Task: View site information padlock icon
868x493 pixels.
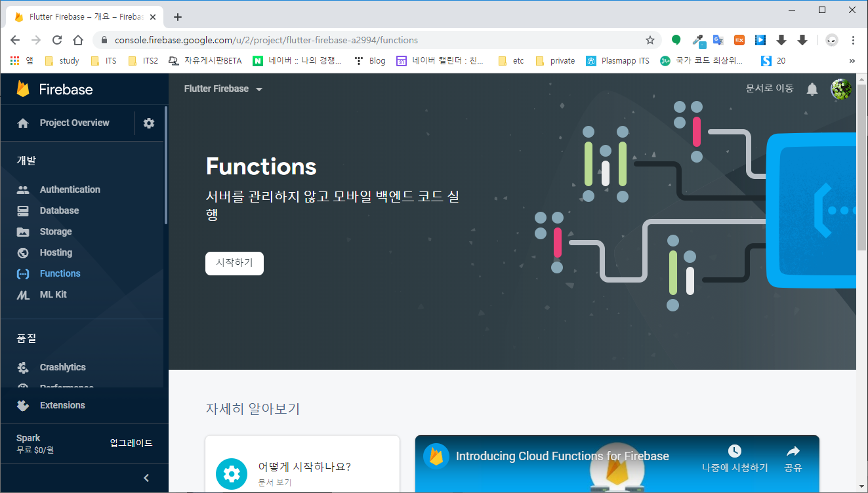Action: (x=104, y=40)
